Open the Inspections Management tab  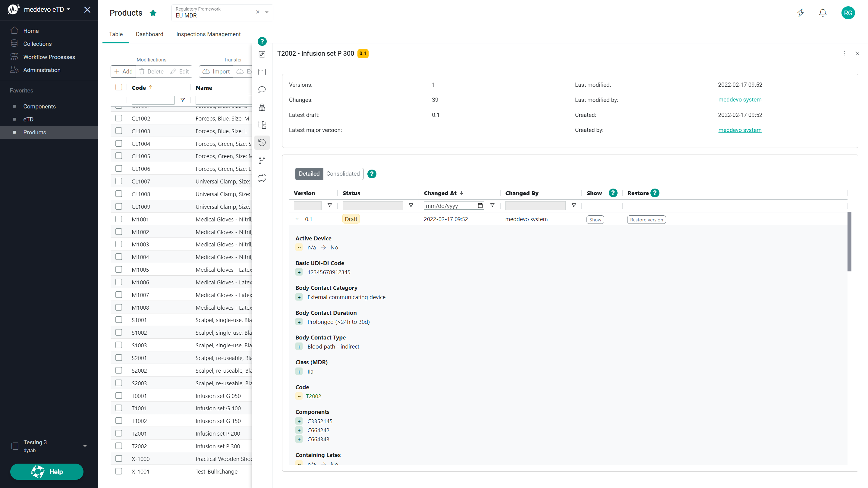click(208, 34)
